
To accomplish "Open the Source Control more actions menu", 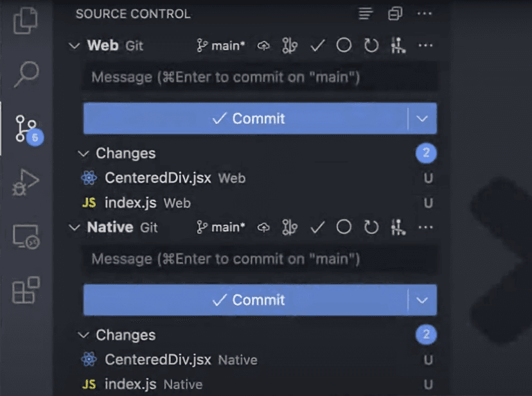I will coord(424,13).
